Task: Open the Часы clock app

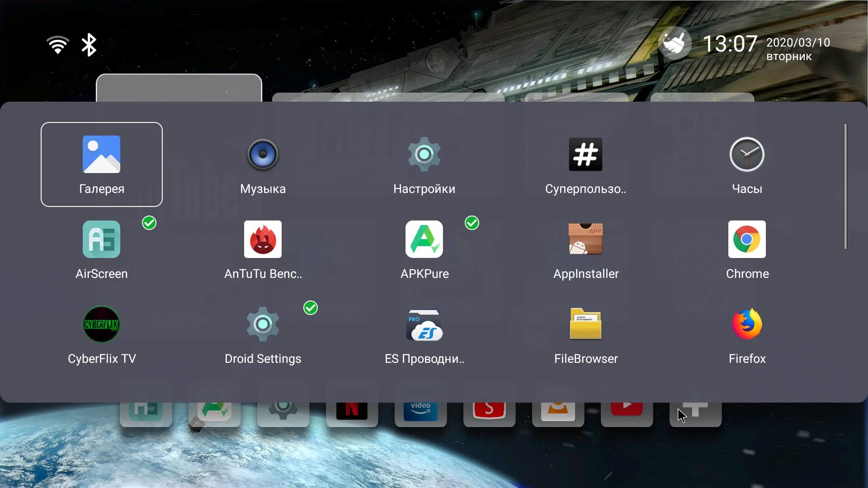Action: click(x=747, y=164)
